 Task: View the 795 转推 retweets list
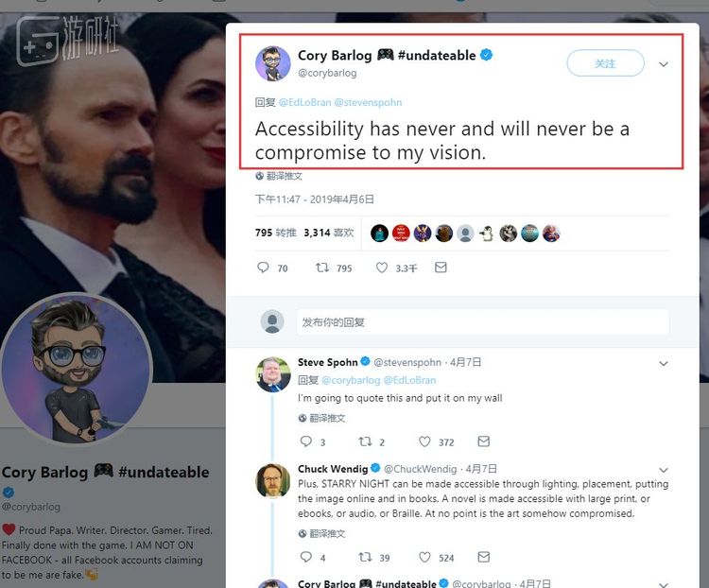[276, 233]
